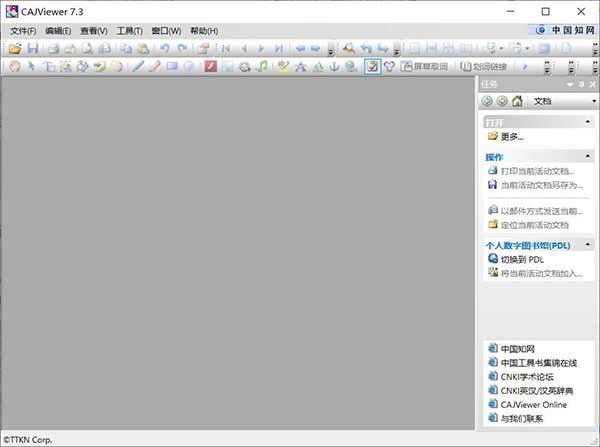Viewport: 600px width, 447px height.
Task: Click the Home icon in task pane
Action: 517,101
